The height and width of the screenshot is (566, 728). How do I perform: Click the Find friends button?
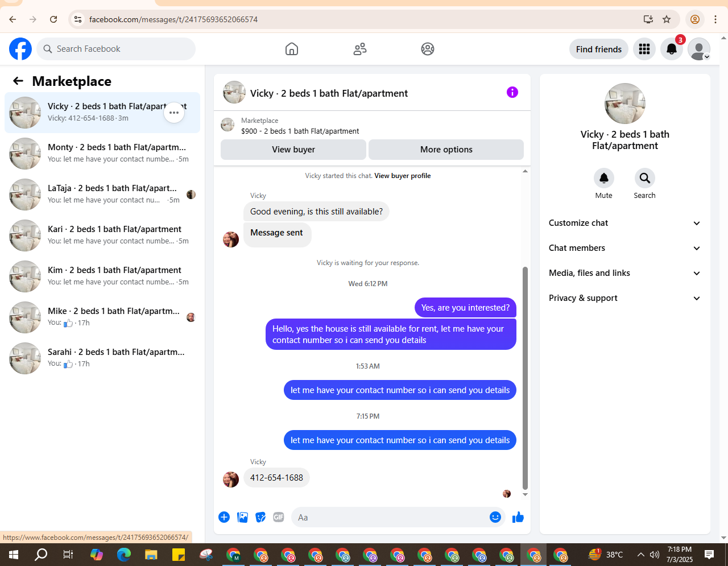pyautogui.click(x=599, y=49)
